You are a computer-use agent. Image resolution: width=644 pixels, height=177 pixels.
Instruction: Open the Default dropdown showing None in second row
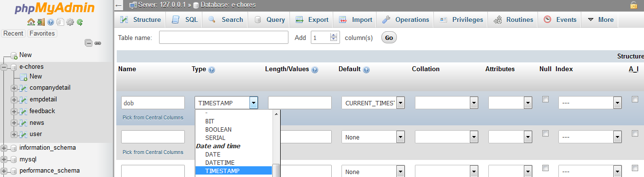(x=373, y=137)
